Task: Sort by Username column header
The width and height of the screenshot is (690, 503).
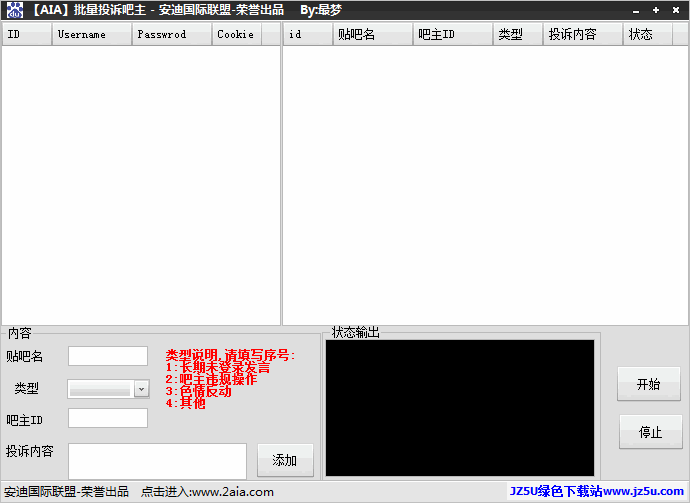Action: (92, 34)
